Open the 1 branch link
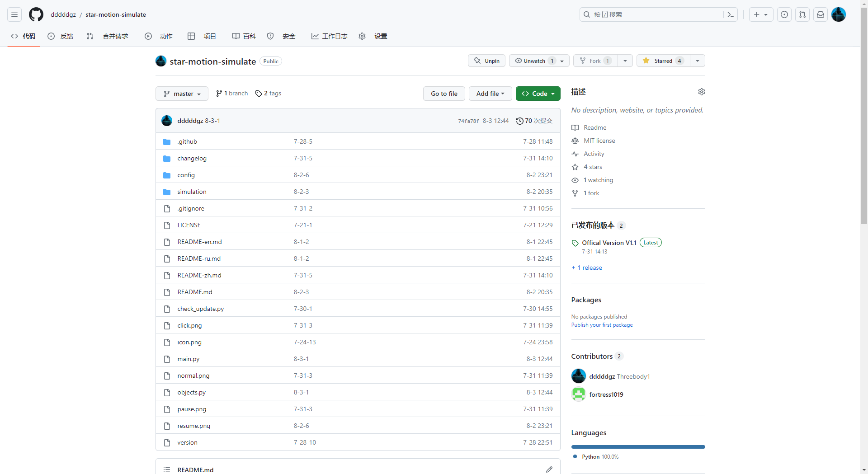Image resolution: width=868 pixels, height=474 pixels. (232, 94)
